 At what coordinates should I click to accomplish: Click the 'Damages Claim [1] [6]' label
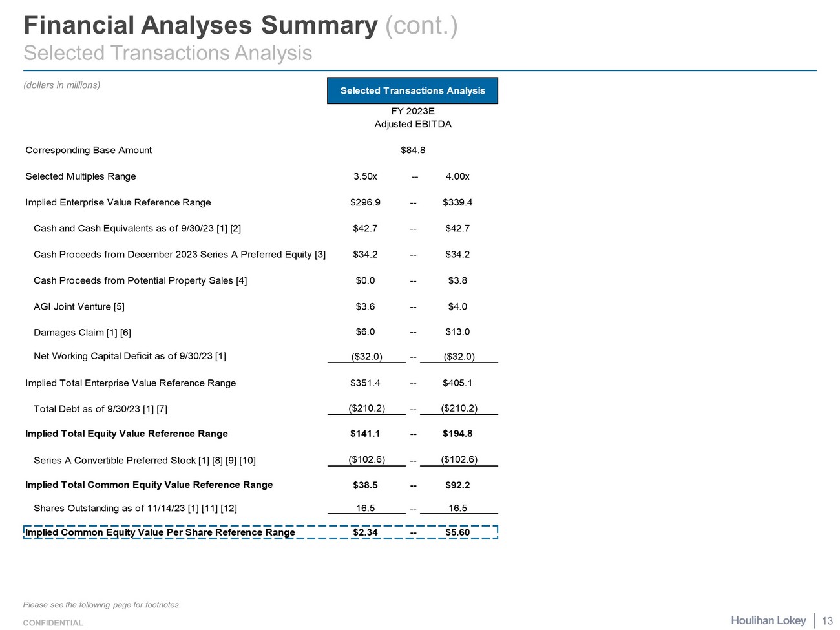pyautogui.click(x=82, y=332)
